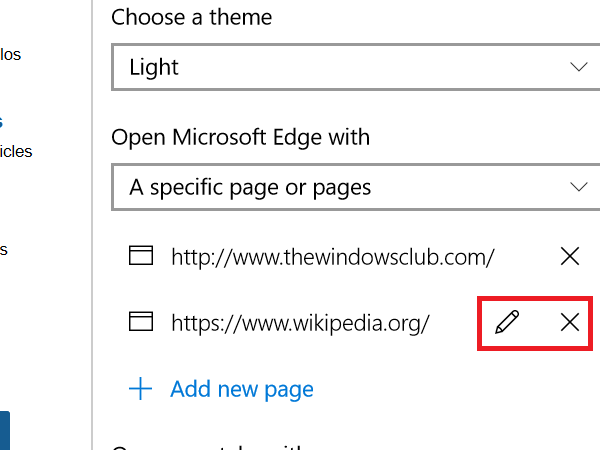The height and width of the screenshot is (450, 600).
Task: Click the chevron on the theme dropdown
Action: [578, 67]
